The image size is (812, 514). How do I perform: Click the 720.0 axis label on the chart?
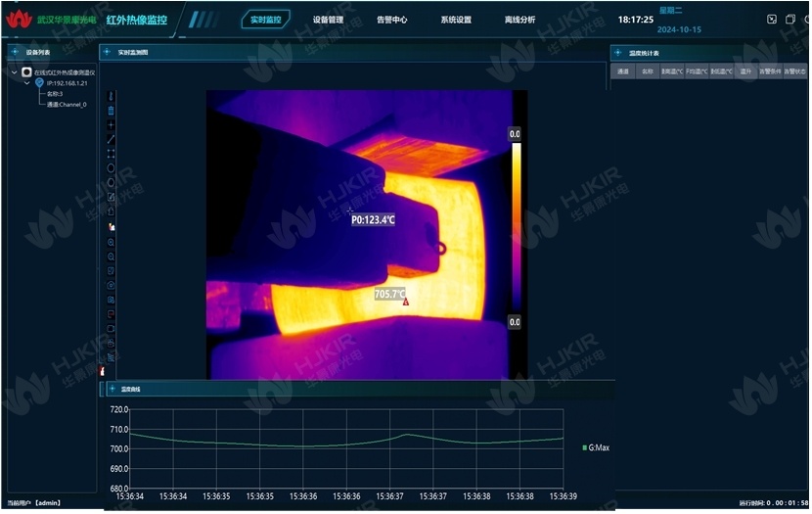119,409
